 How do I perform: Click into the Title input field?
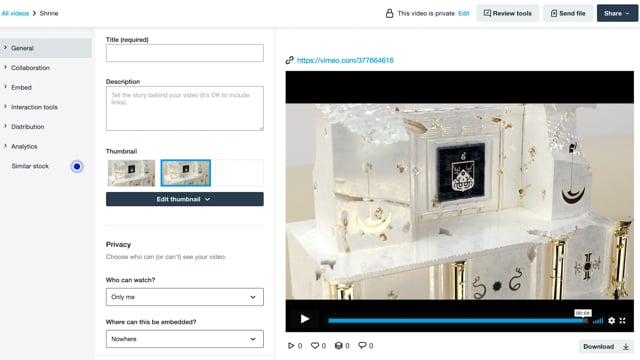184,53
